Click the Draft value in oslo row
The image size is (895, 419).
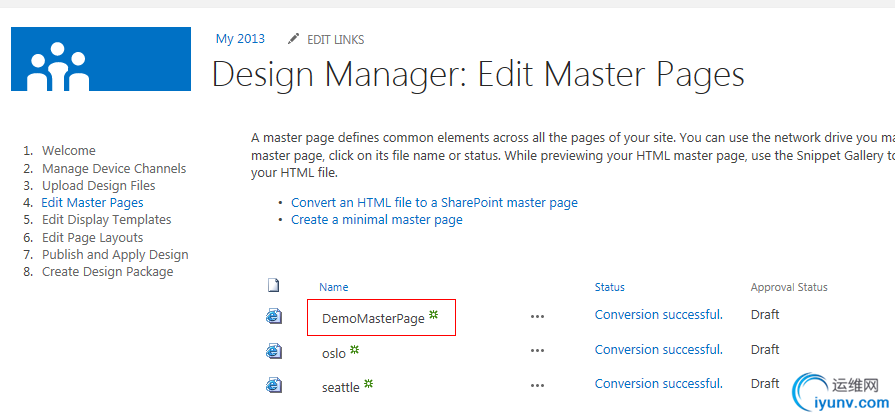pyautogui.click(x=765, y=349)
